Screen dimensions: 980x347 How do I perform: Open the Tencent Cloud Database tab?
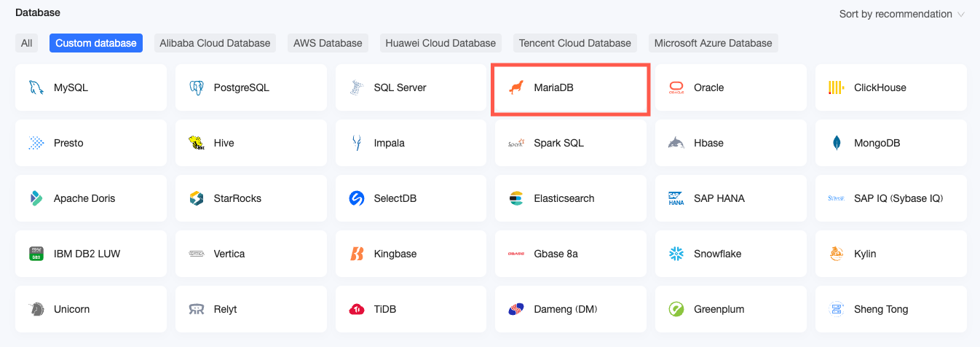(575, 43)
